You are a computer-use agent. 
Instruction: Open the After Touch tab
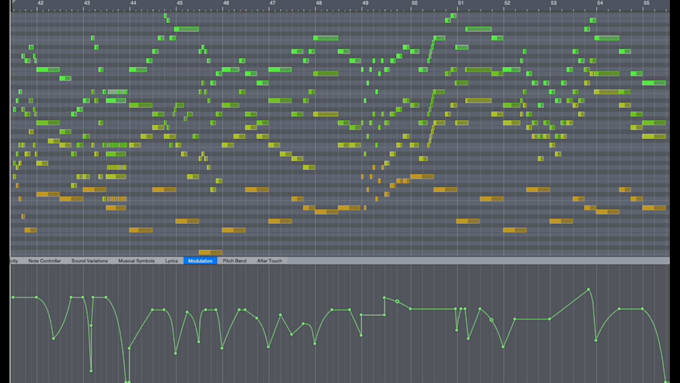(x=269, y=261)
